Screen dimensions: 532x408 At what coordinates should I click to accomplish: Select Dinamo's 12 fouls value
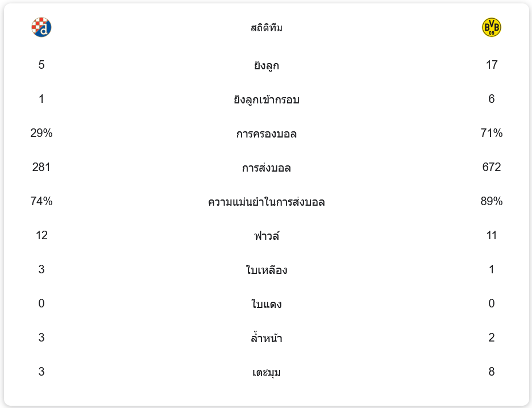tap(41, 235)
